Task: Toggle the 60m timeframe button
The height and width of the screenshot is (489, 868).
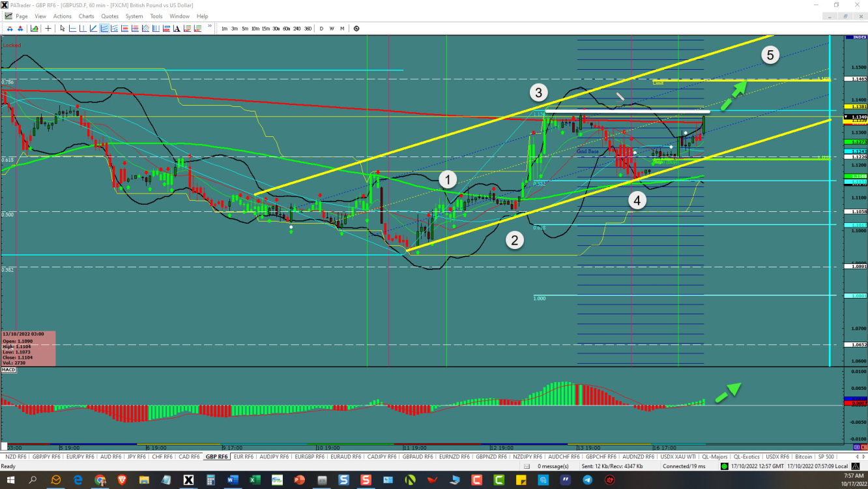Action: (286, 29)
